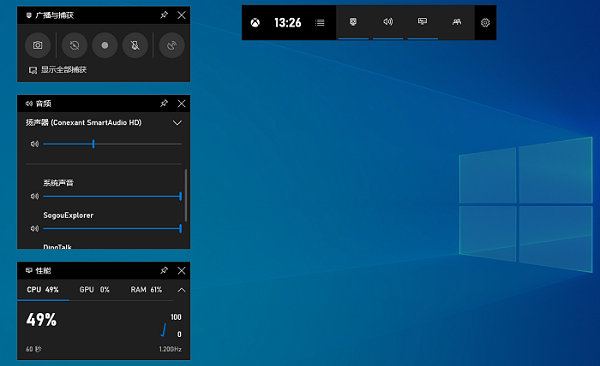600x366 pixels.
Task: Click the record last 30 seconds icon
Action: tap(74, 45)
